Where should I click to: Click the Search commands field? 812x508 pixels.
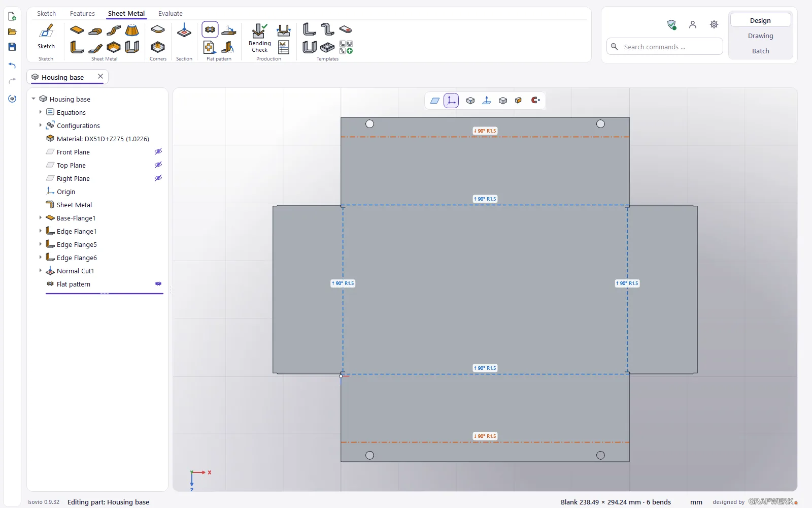(665, 47)
